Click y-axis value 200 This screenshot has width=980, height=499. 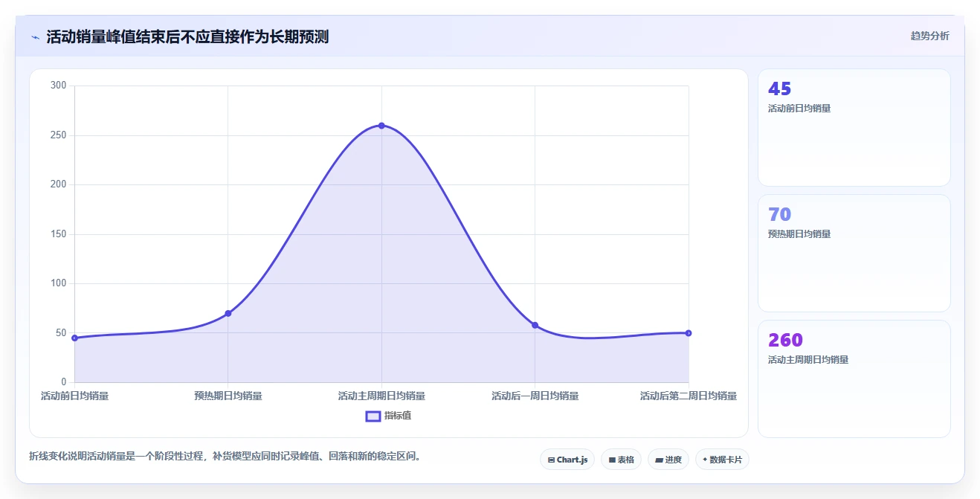58,184
